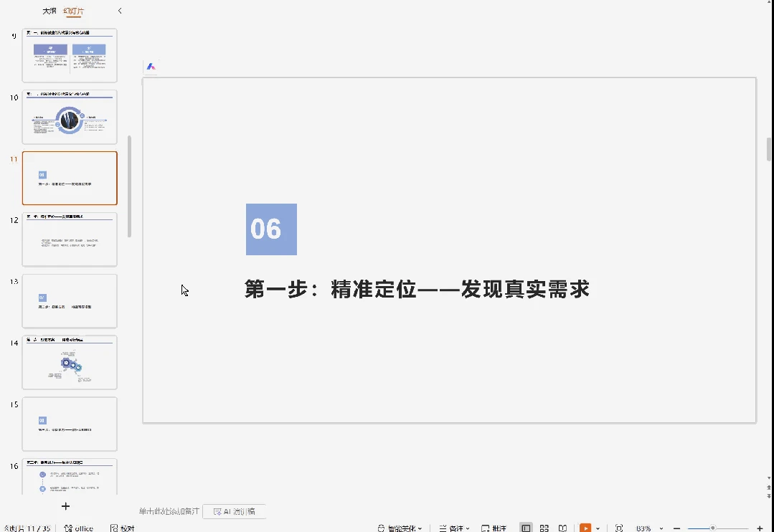Open the AI 演讲稿 button
This screenshot has height=532, width=774.
click(235, 511)
